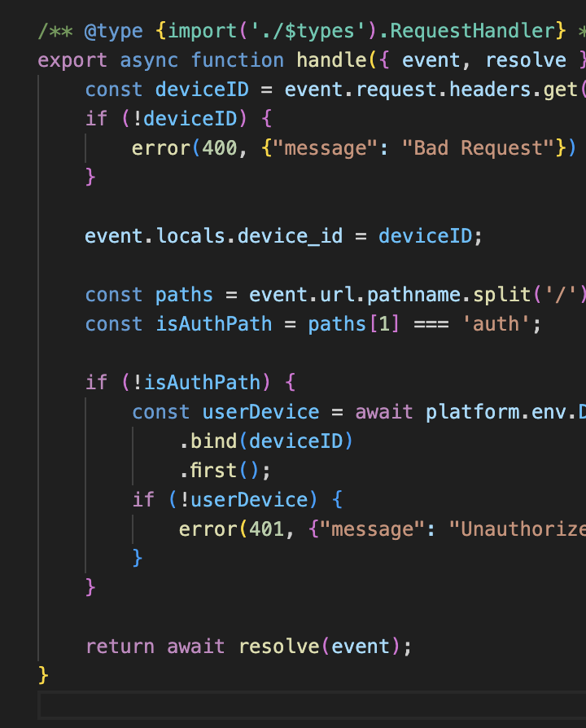Click 'RequestHandler' in the JSDoc comment
This screenshot has width=586, height=728.
472,31
